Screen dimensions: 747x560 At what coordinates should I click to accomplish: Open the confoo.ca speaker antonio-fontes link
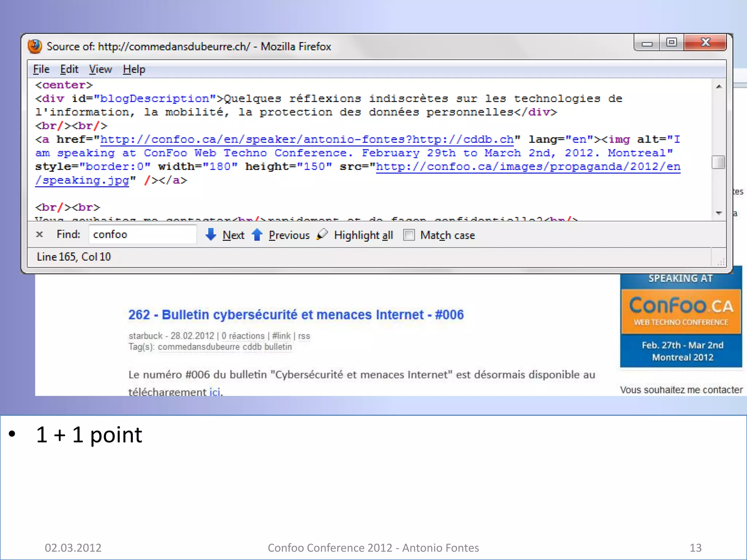click(x=306, y=140)
